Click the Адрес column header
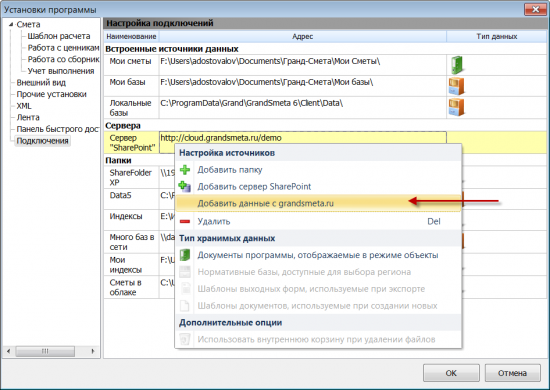 [x=303, y=36]
